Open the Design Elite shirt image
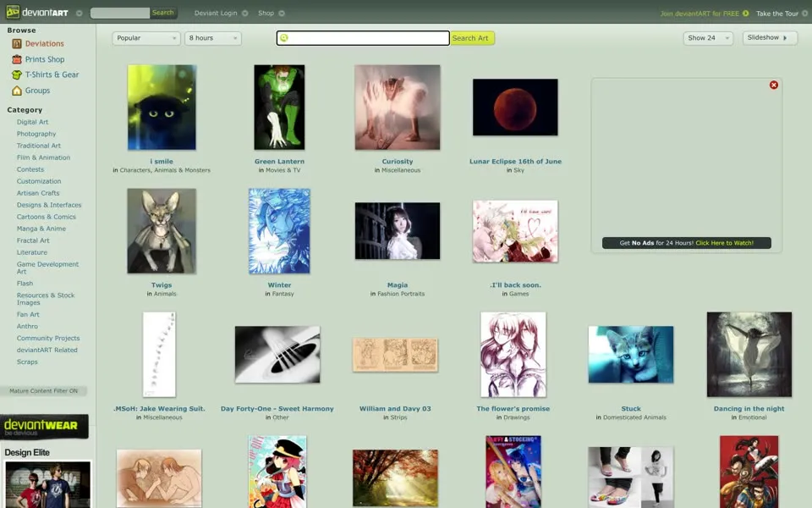 (47, 484)
